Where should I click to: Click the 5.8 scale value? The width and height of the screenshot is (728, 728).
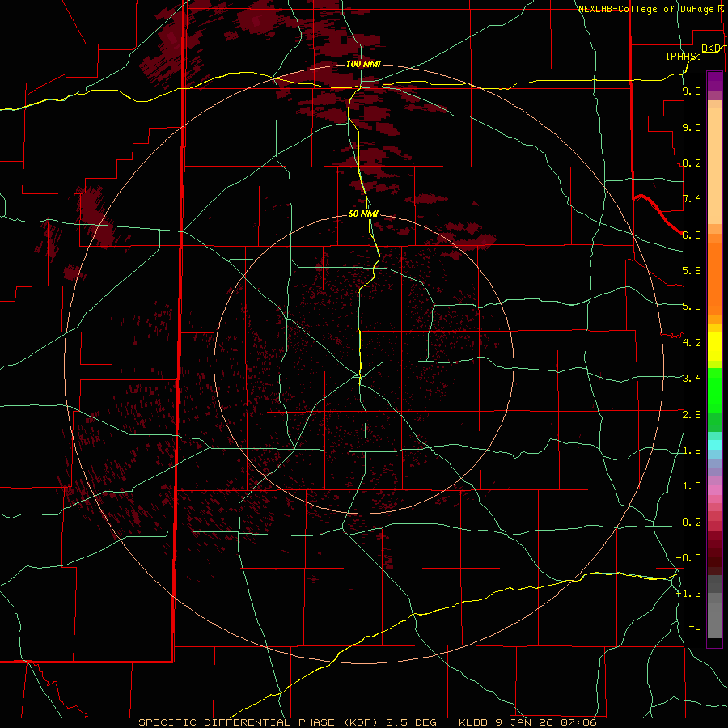coord(692,271)
